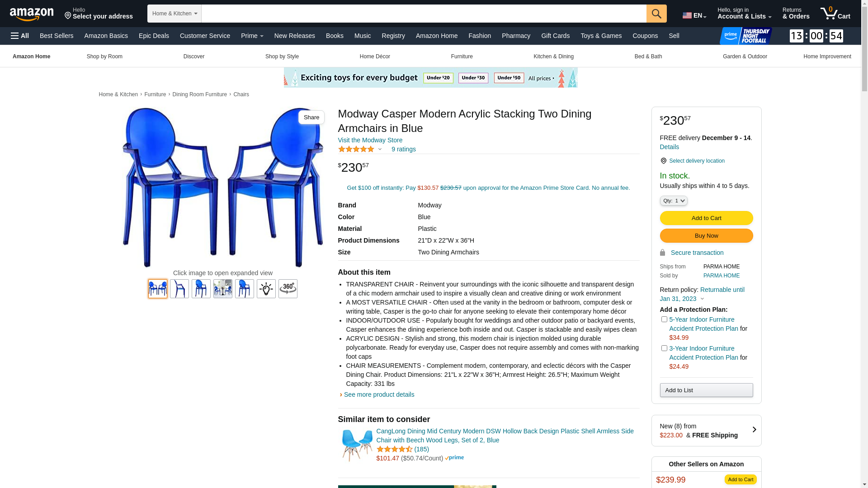Click the Amazon logo

[x=32, y=14]
